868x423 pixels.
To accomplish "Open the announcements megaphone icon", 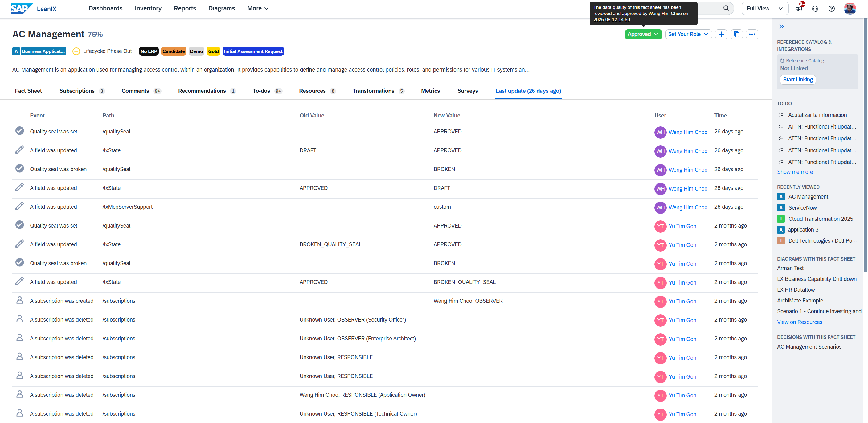I will [x=799, y=8].
